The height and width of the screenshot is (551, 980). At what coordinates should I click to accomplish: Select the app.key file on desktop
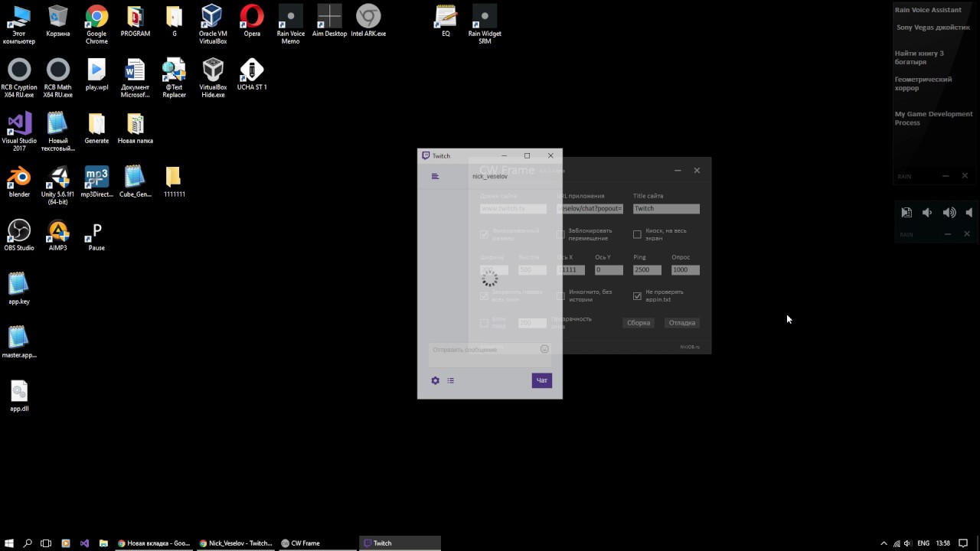click(x=19, y=289)
